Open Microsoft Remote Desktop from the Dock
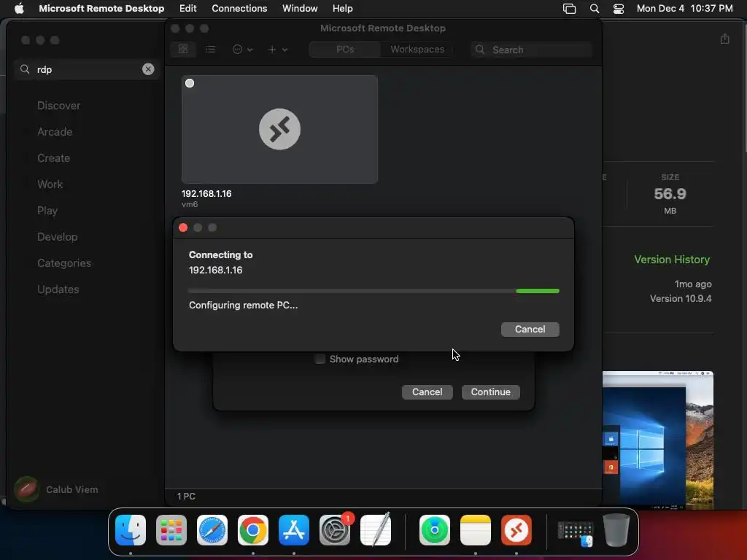Screen dimensions: 747x560 point(516,530)
